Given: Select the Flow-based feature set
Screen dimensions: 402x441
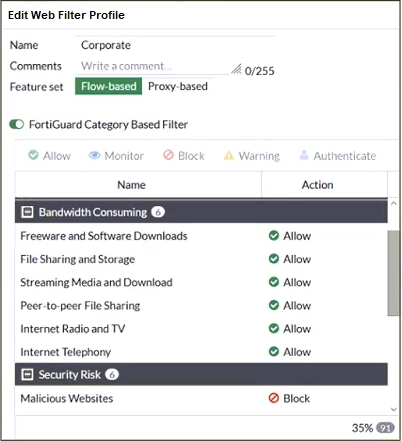Looking at the screenshot, I should (108, 86).
